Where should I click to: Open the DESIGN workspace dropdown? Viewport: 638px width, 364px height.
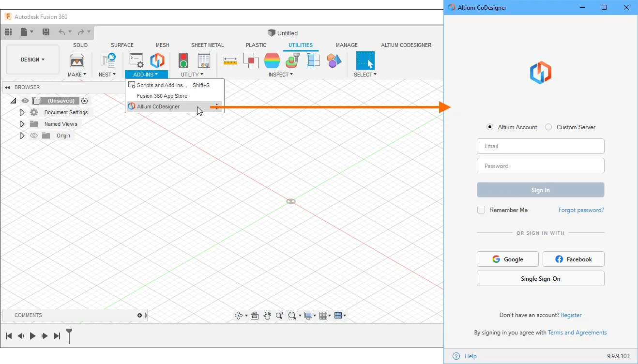pyautogui.click(x=32, y=60)
